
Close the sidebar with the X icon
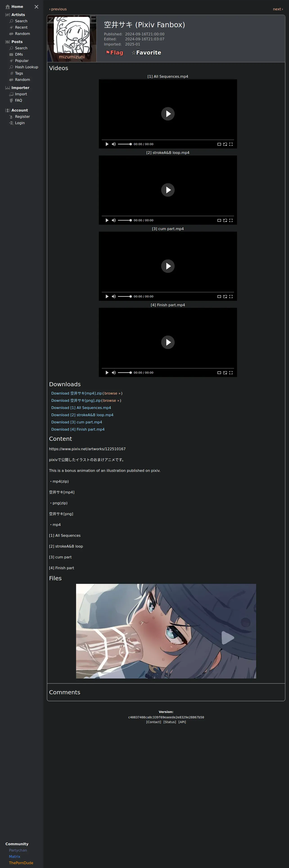pyautogui.click(x=36, y=7)
